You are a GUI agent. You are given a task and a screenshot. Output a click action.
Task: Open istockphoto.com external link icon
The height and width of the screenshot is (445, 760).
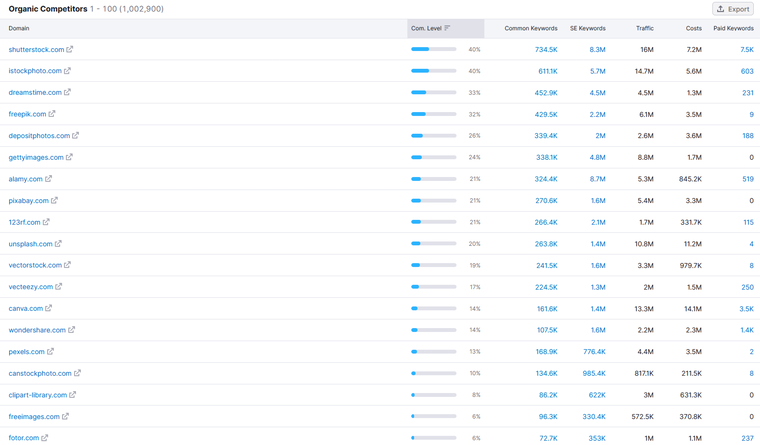pos(67,71)
